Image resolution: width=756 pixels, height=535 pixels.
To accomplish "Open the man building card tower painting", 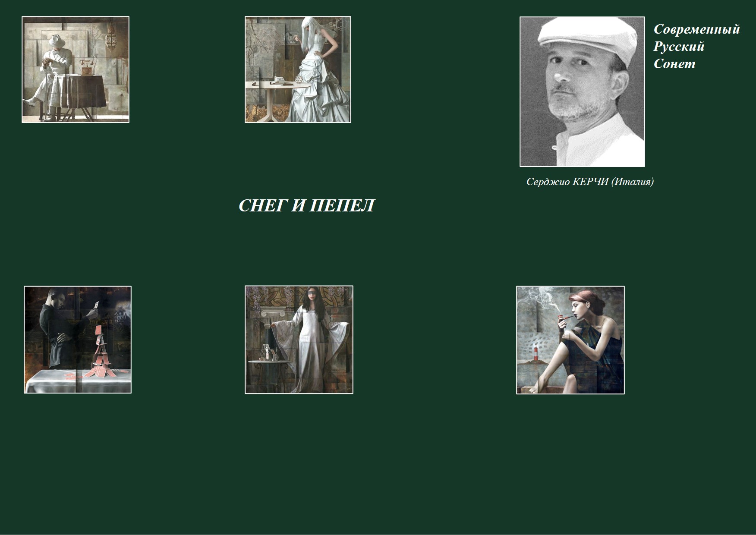I will (x=78, y=340).
